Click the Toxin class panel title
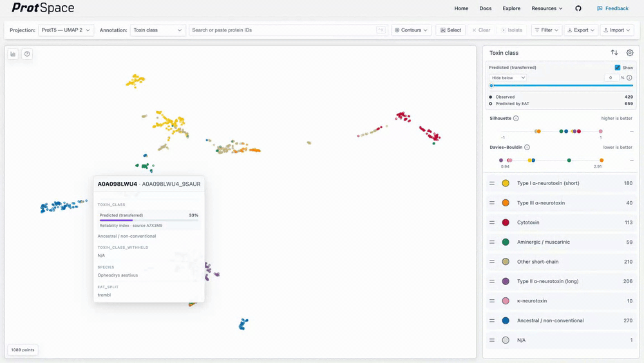This screenshot has width=644, height=363. [504, 53]
